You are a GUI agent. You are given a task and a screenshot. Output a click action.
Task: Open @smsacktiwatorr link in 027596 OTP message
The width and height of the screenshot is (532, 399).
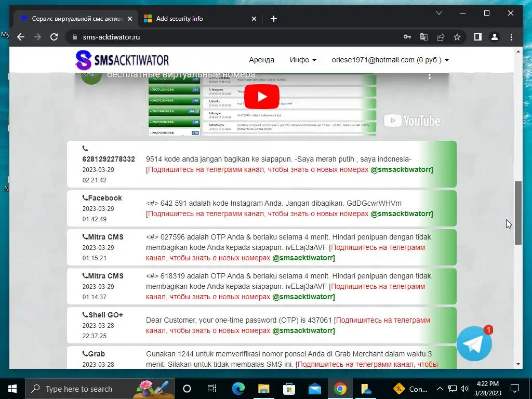point(303,258)
